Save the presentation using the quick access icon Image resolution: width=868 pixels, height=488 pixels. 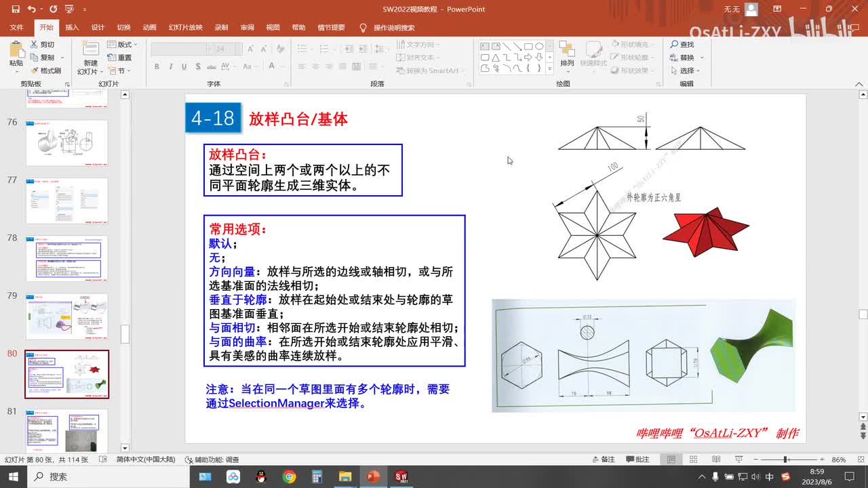(x=15, y=9)
